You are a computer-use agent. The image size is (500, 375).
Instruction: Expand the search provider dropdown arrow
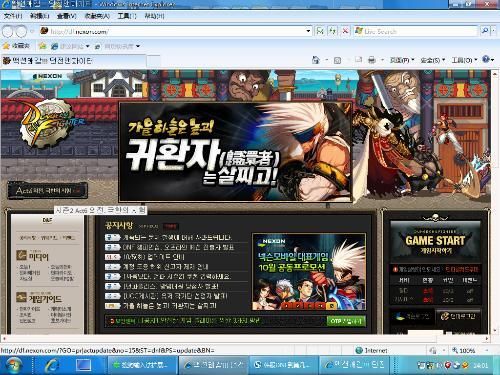tap(494, 31)
